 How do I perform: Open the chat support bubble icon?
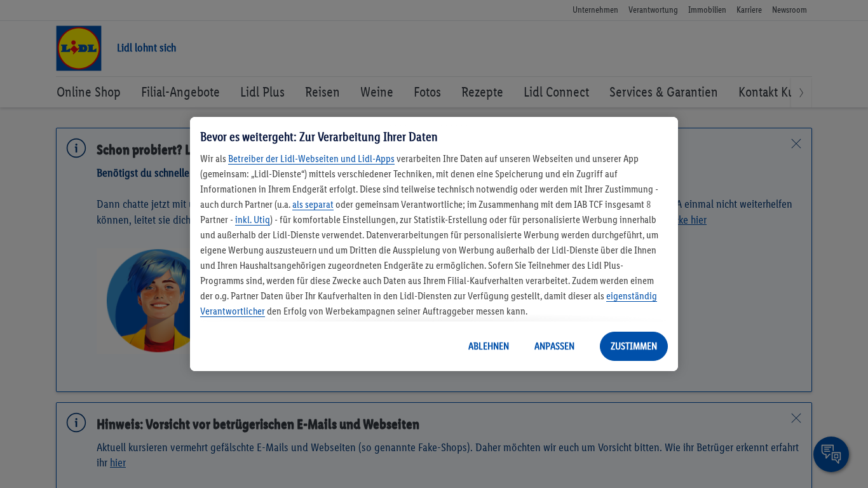pos(831,454)
